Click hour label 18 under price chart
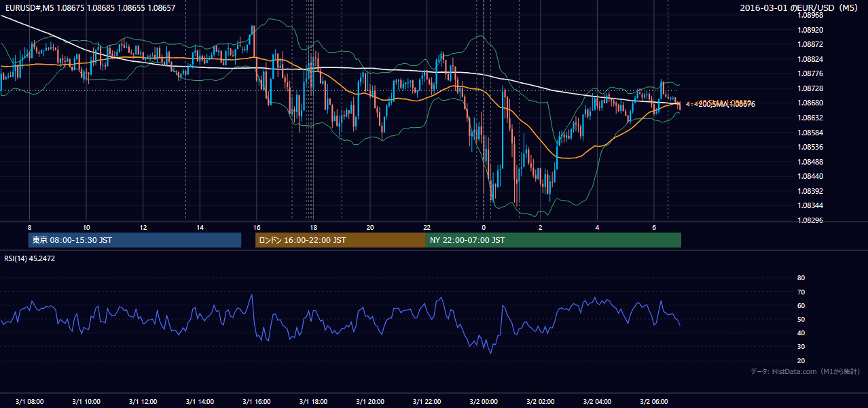The image size is (868, 408). pos(313,227)
